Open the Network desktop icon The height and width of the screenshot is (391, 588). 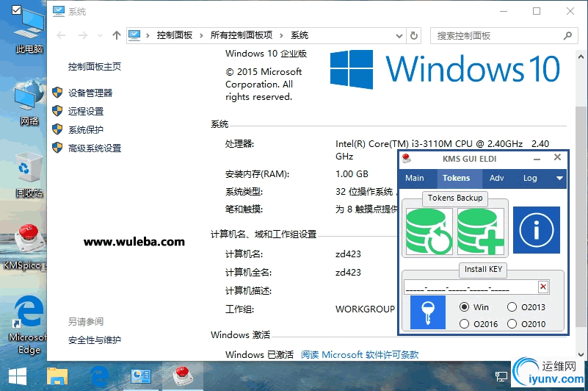click(x=29, y=102)
